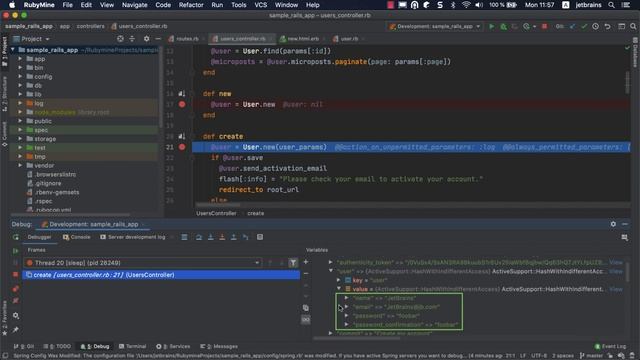Mute breakpoints in the debug sidebar

tap(16, 301)
